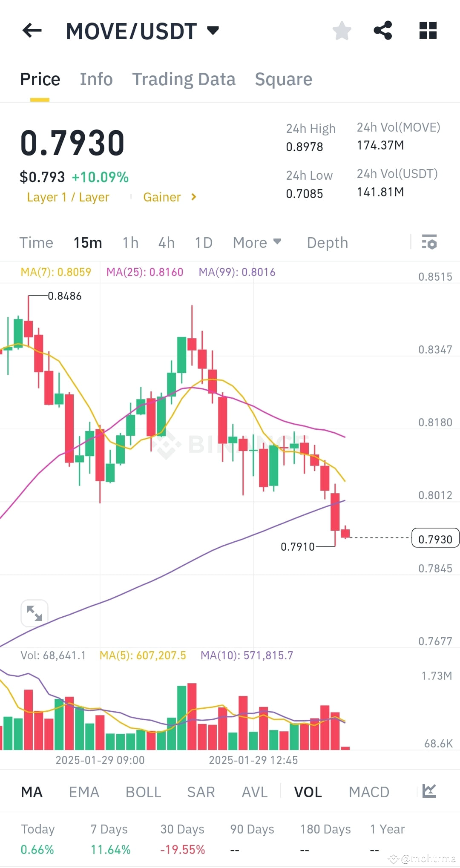Switch to the Trading Data tab

pos(184,79)
